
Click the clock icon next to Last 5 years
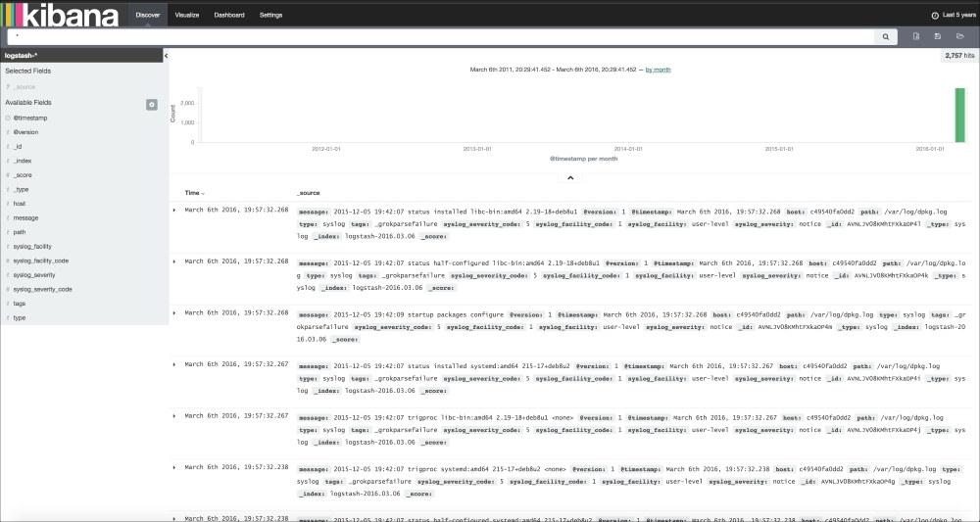tap(934, 16)
